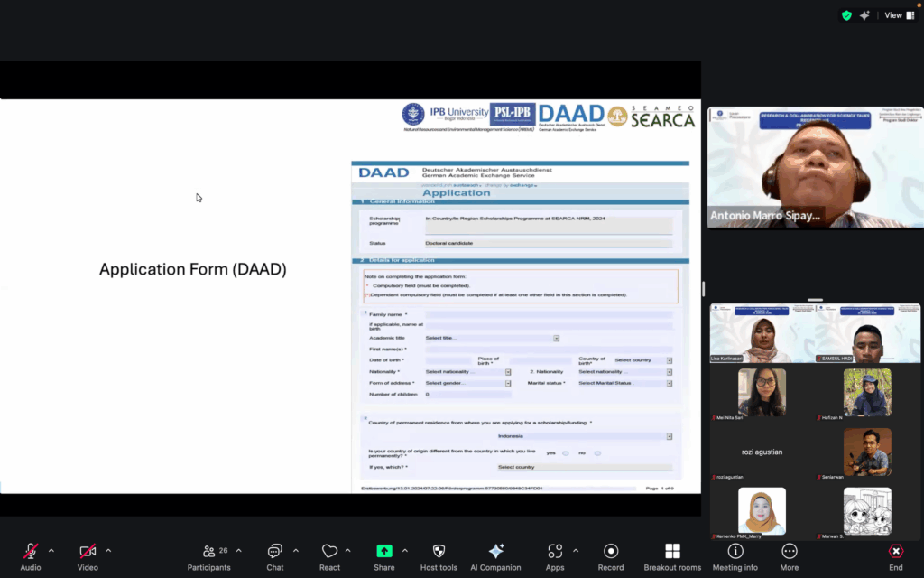Open the Apps menu icon
The image size is (924, 578).
point(554,552)
